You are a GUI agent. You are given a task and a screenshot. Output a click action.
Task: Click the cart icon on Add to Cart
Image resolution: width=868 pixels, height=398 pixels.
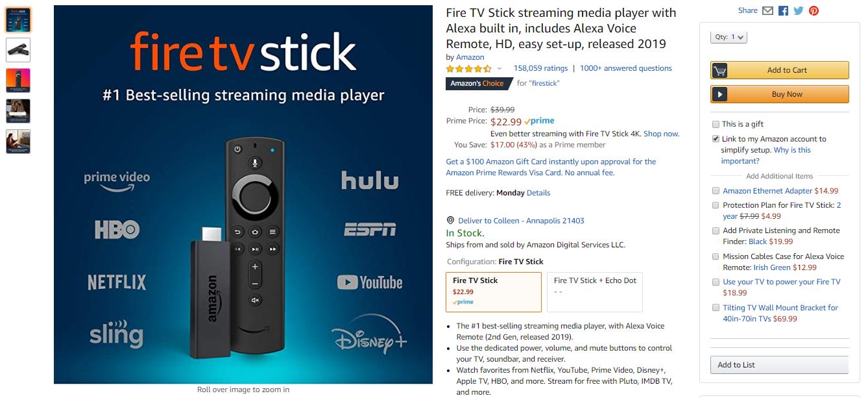pos(719,70)
